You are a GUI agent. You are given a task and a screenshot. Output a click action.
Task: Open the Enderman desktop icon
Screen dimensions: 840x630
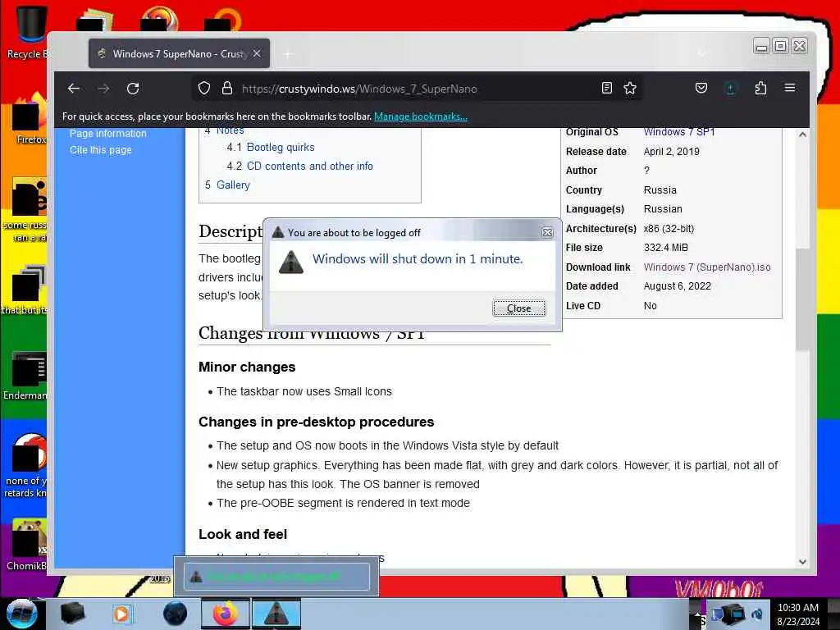(27, 376)
